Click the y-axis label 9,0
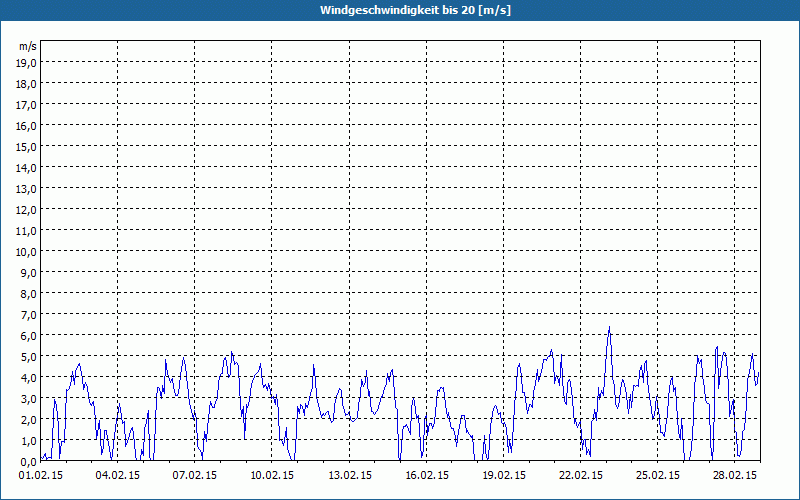The width and height of the screenshot is (800, 500). pos(30,272)
